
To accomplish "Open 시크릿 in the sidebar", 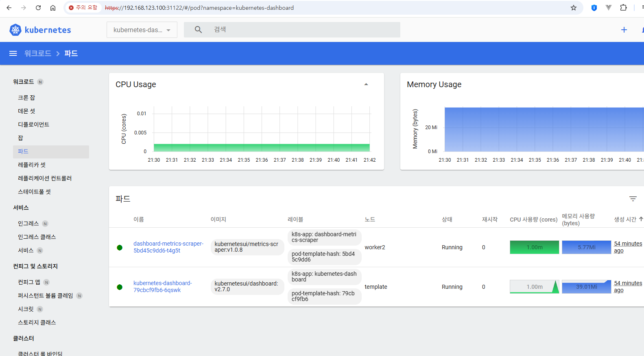I will click(26, 309).
